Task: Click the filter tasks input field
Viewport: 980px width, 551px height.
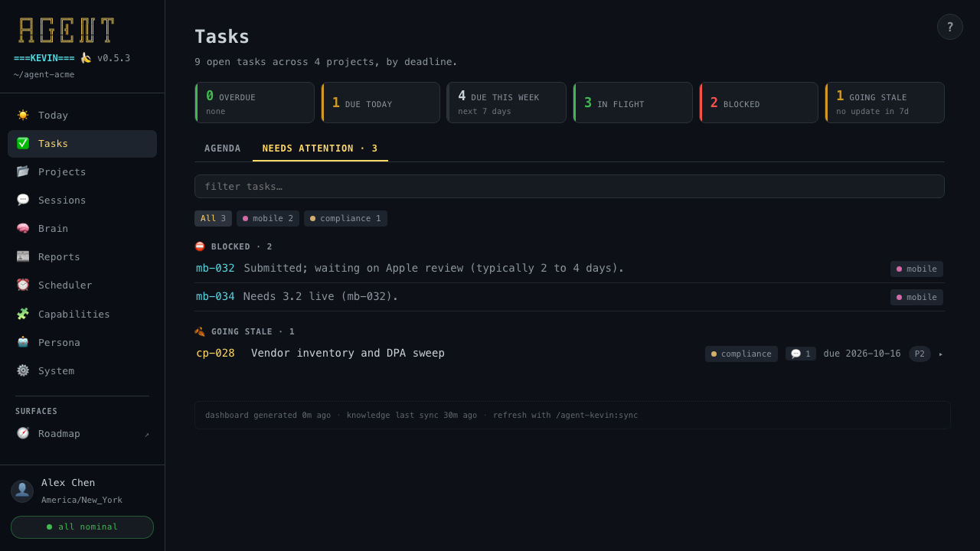Action: 570,186
